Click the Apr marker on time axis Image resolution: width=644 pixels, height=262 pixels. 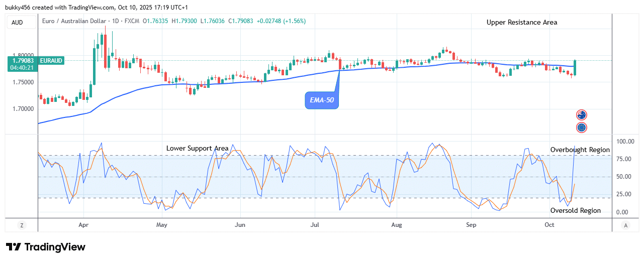(x=84, y=225)
